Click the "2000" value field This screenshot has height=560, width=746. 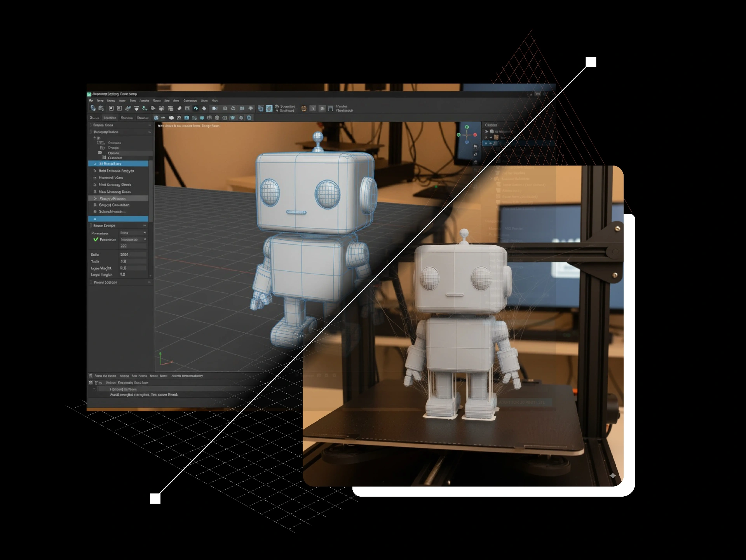click(133, 255)
